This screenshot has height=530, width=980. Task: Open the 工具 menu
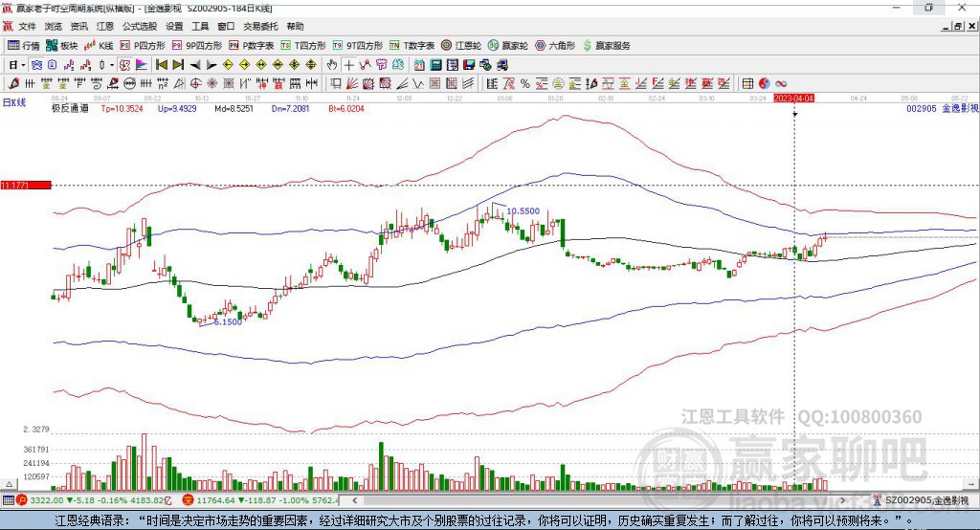click(x=200, y=26)
